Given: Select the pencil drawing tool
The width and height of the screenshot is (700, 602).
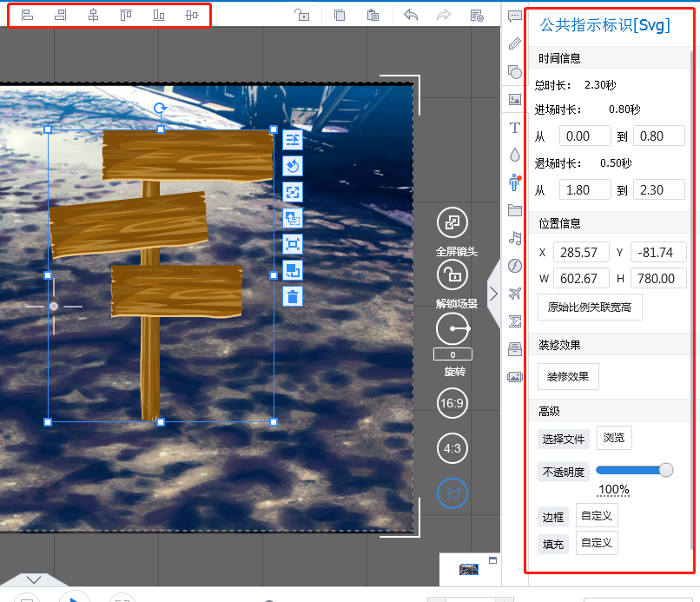Looking at the screenshot, I should point(515,43).
